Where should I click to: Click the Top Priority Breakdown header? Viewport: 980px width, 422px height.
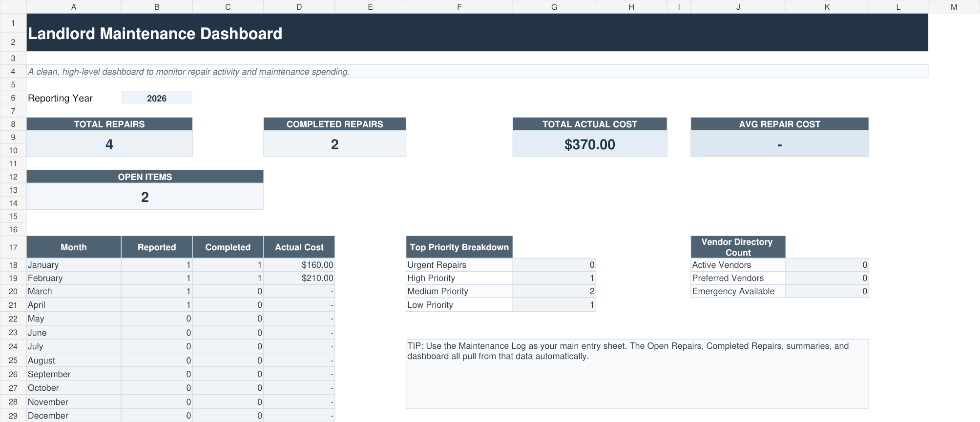coord(459,247)
